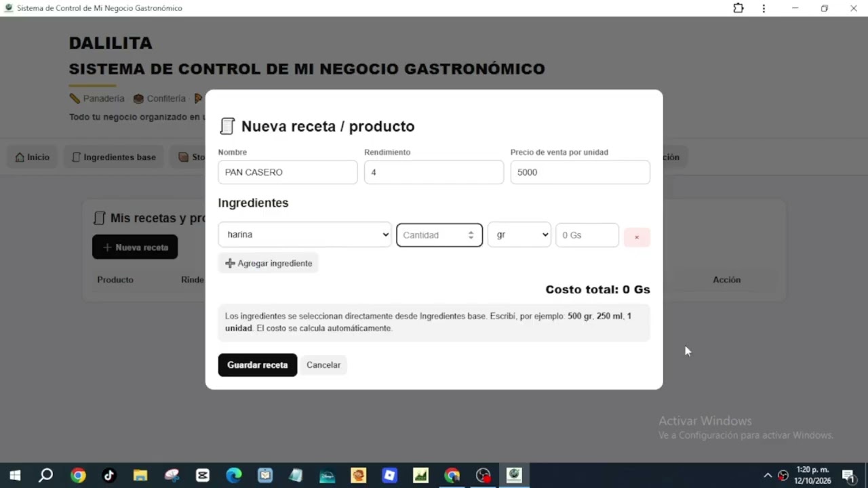
Task: Click the Precio de venta field showing 5000
Action: point(580,172)
